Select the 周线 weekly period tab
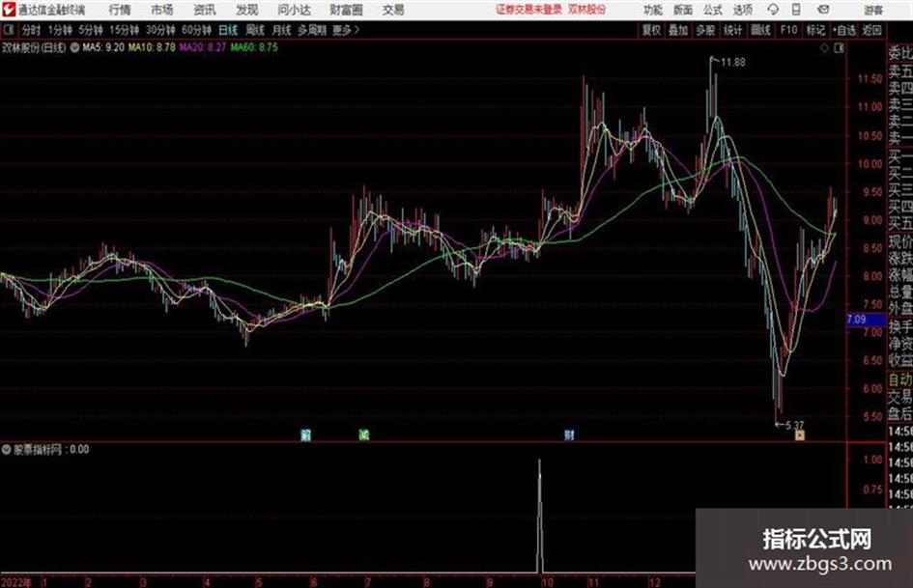 tap(255, 30)
